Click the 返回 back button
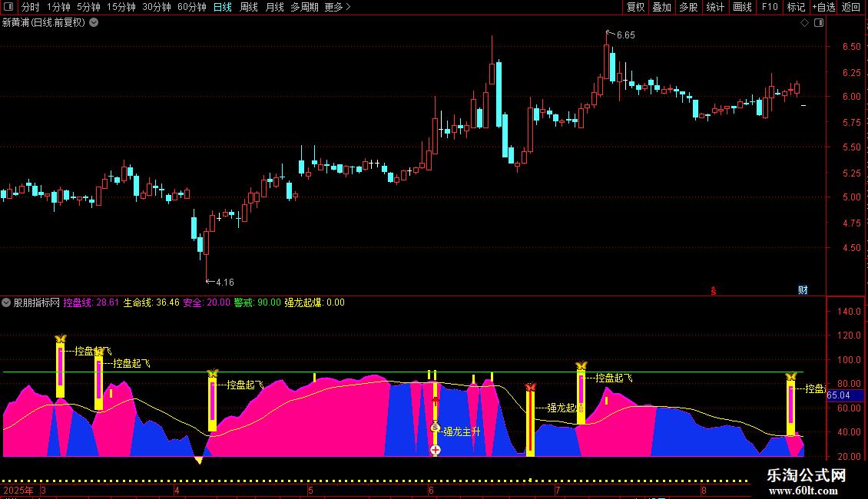868x499 pixels. point(851,7)
